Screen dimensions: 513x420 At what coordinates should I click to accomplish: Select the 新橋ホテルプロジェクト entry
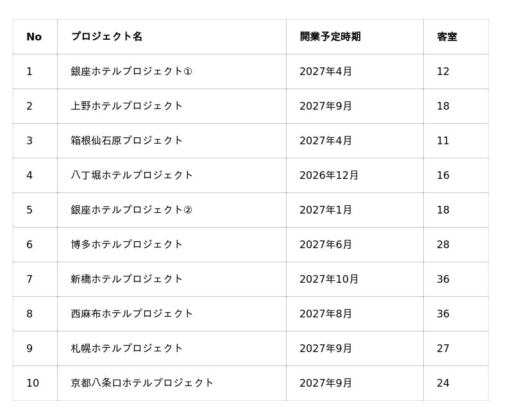[x=127, y=279]
